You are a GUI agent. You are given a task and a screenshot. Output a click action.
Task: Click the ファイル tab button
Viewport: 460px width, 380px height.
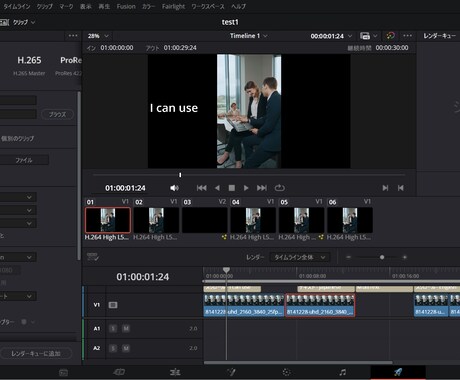pos(24,160)
